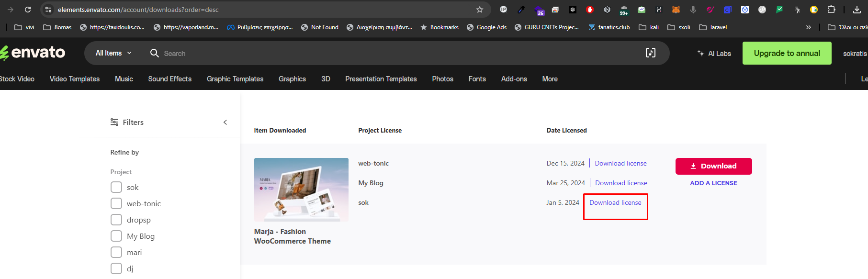Click the microphone extension icon
868x279 pixels.
tap(693, 10)
